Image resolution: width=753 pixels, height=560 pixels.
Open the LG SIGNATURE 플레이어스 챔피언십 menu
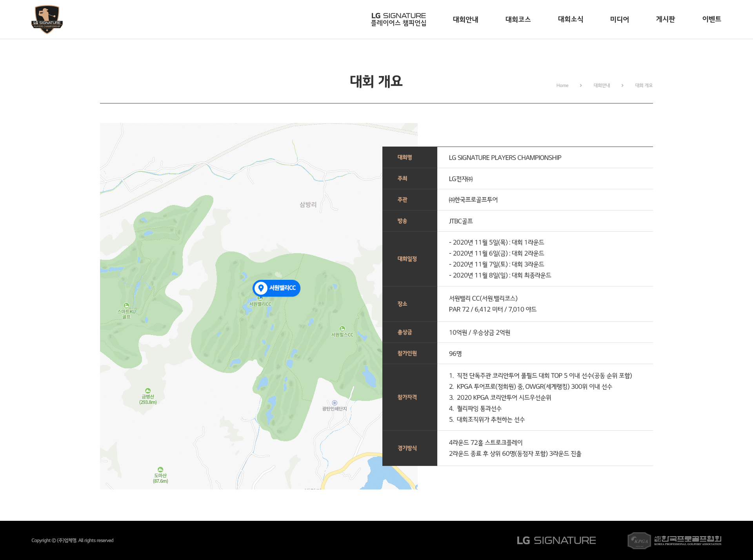tap(398, 19)
